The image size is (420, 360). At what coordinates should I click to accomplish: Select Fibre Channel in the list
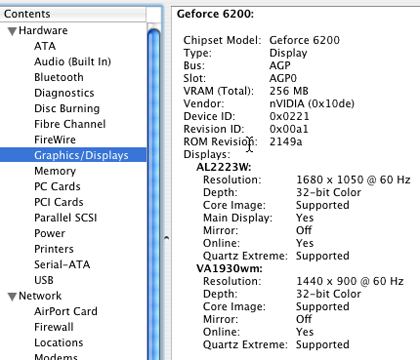coord(70,124)
